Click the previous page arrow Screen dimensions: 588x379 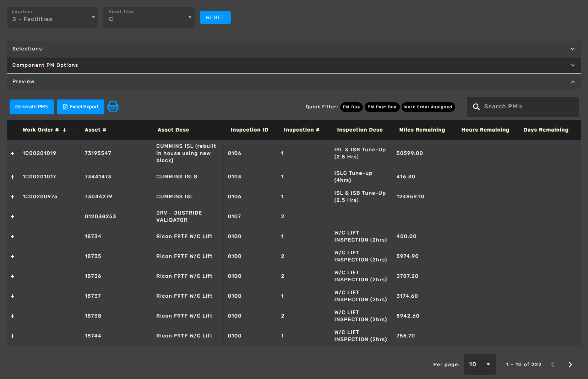coord(553,364)
